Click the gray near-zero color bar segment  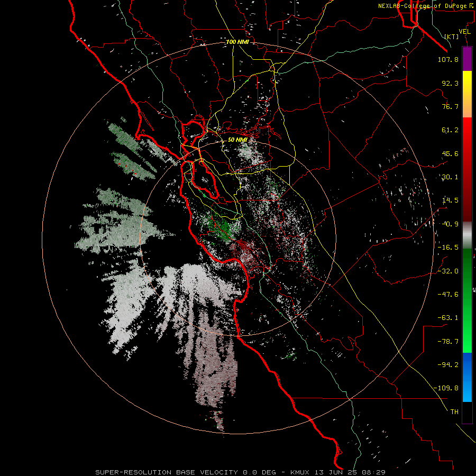coord(467,235)
